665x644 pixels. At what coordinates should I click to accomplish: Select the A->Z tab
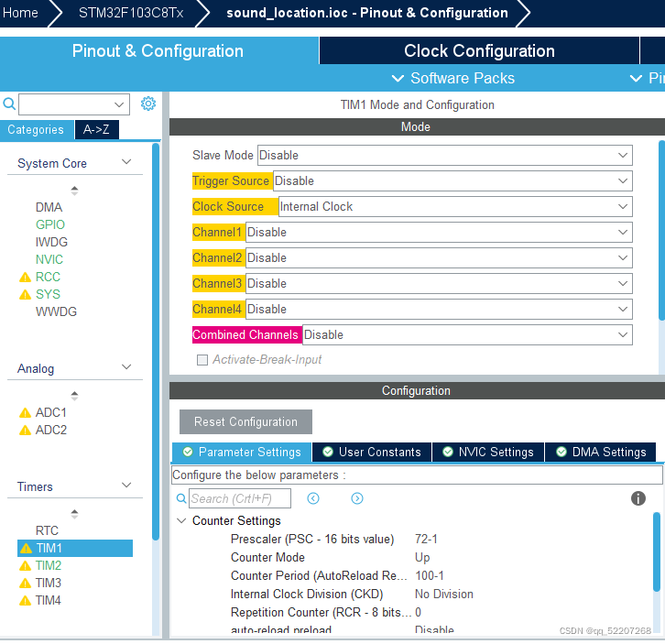coord(97,129)
